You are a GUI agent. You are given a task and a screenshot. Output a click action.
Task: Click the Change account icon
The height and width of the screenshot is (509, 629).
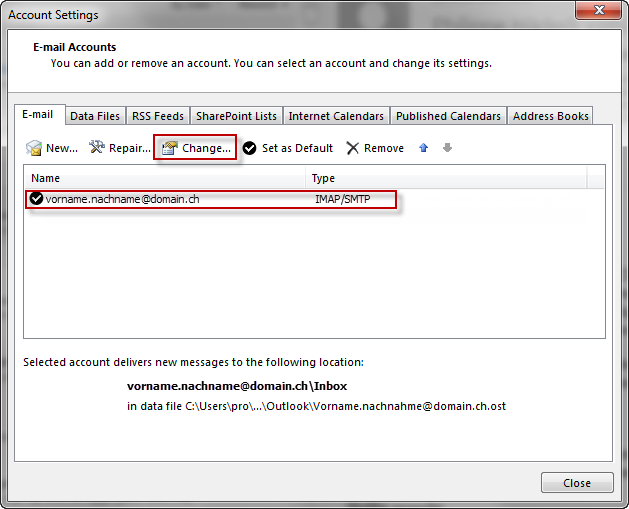[x=170, y=148]
